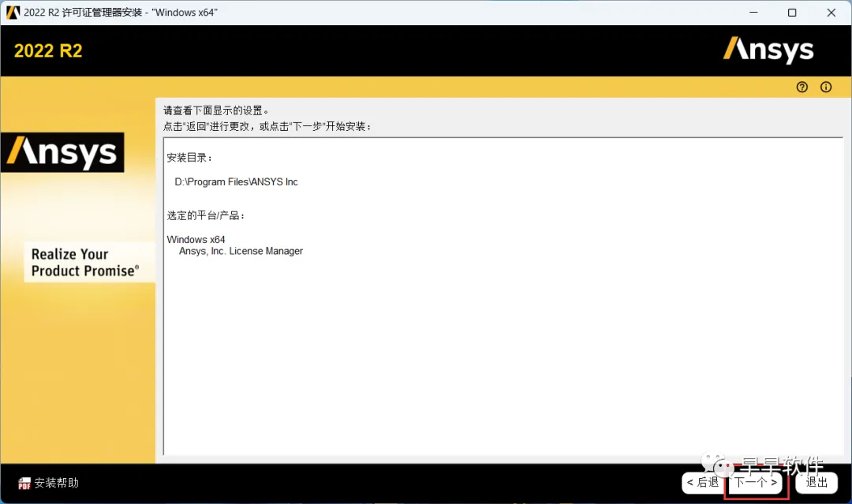
Task: Click the 下一个 next button
Action: tap(756, 482)
